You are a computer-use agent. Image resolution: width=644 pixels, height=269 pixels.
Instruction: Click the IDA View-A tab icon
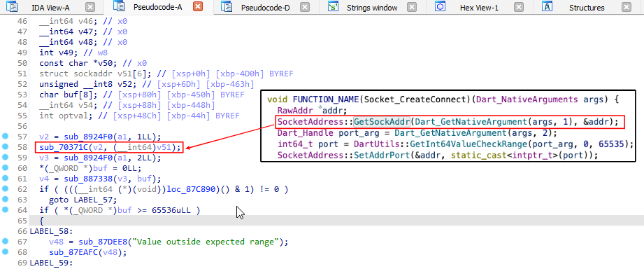pyautogui.click(x=12, y=6)
